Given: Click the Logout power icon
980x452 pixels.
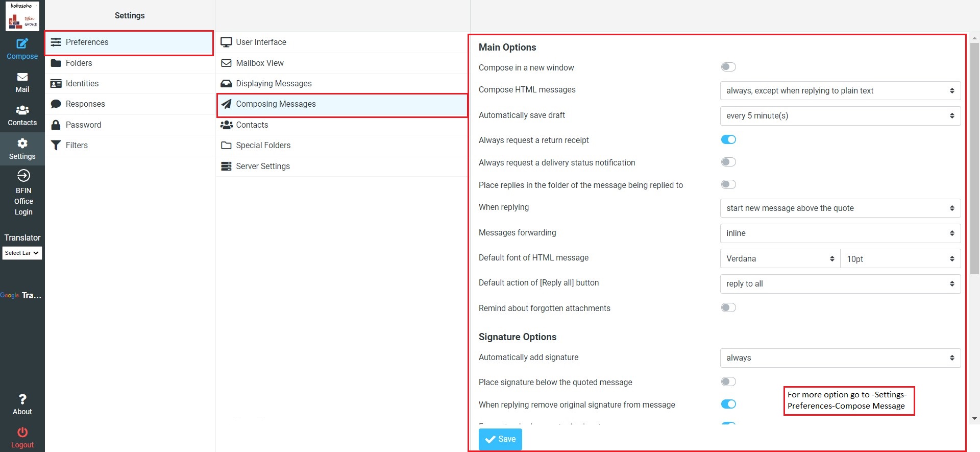Looking at the screenshot, I should coord(22,433).
